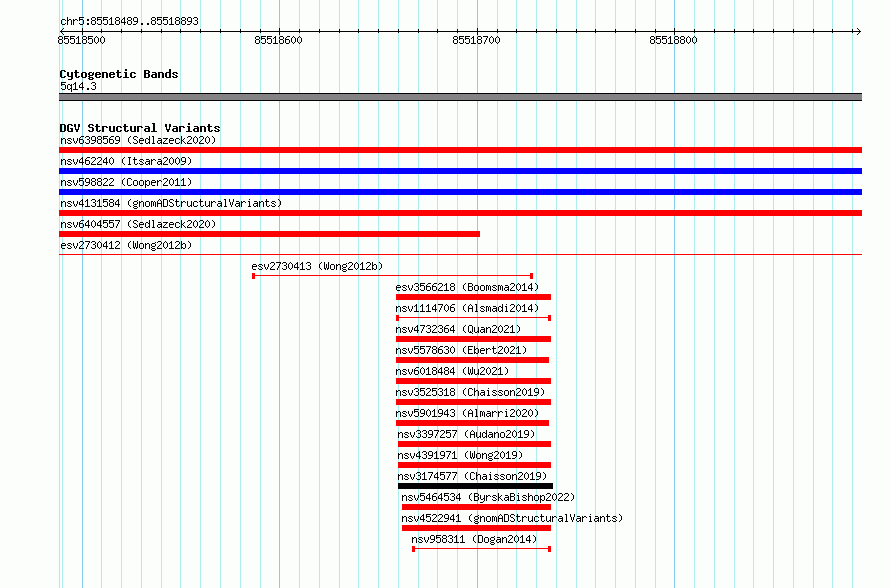Open nsv6018484 (Wu2021) label
This screenshot has width=890, height=588.
[452, 371]
